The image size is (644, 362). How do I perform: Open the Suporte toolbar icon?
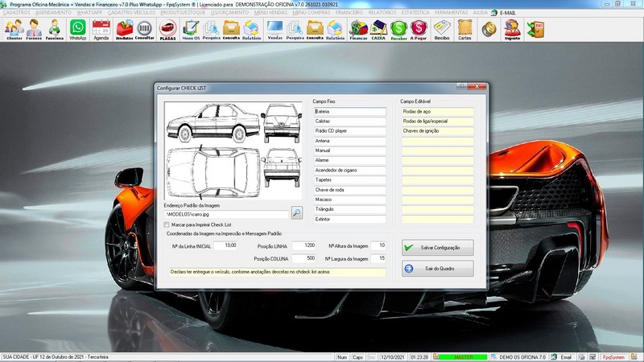pos(511,30)
